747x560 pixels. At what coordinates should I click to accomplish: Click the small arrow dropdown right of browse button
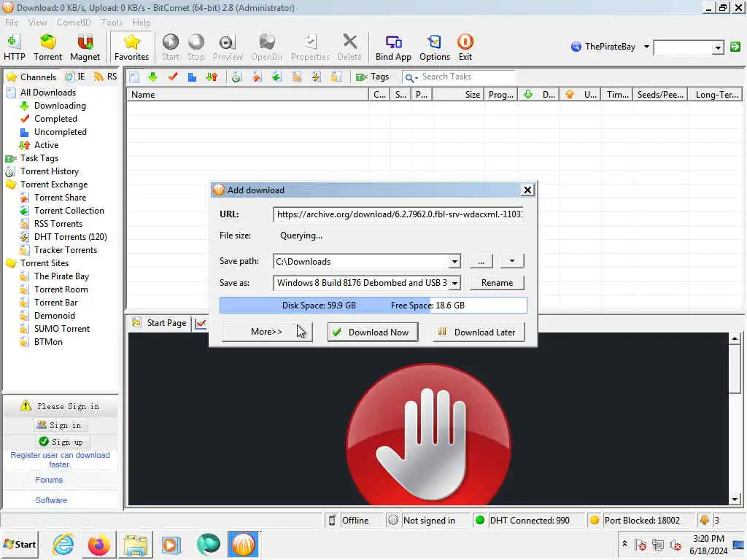(511, 261)
